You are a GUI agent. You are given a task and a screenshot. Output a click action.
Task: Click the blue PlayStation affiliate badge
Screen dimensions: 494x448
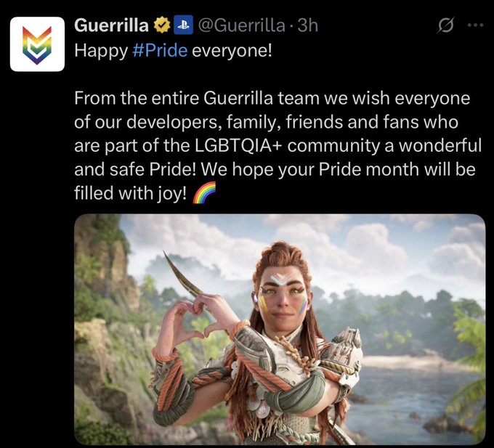point(183,26)
